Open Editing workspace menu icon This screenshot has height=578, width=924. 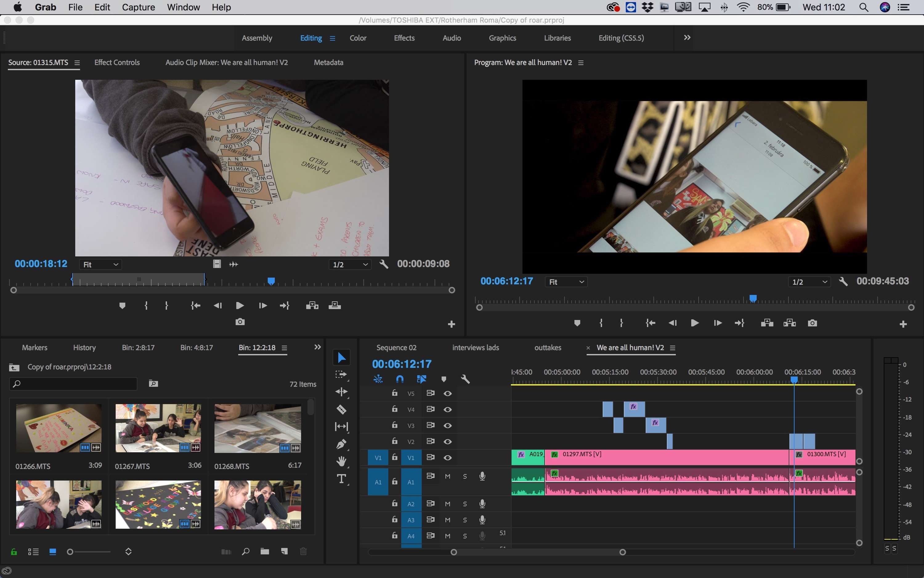click(332, 38)
